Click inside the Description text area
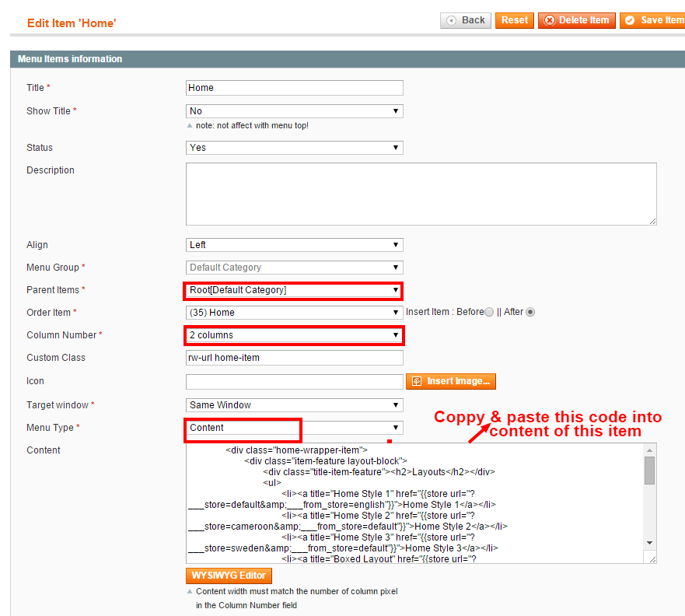 click(x=421, y=194)
